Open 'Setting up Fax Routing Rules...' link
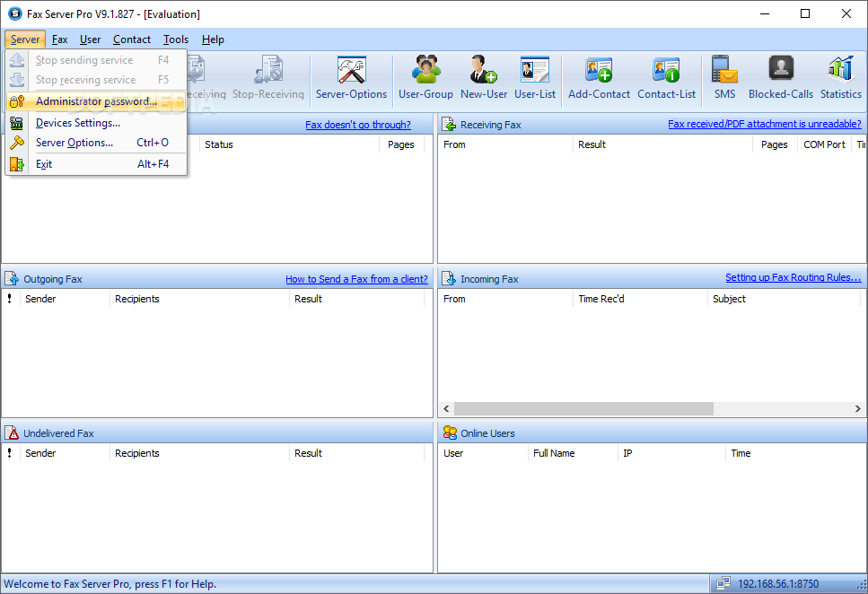 click(x=793, y=277)
